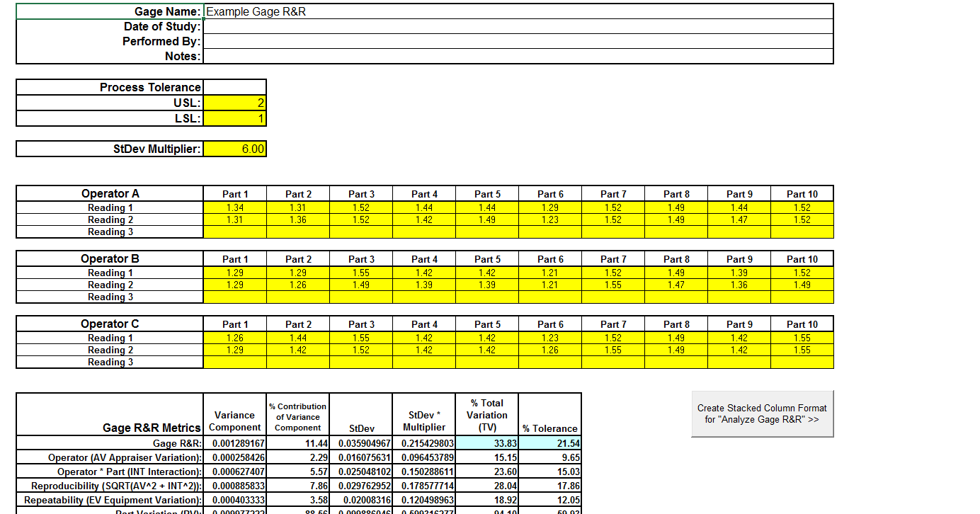Image resolution: width=980 pixels, height=514 pixels.
Task: Click the Gage R&R Metrics heading cell
Action: [110, 414]
